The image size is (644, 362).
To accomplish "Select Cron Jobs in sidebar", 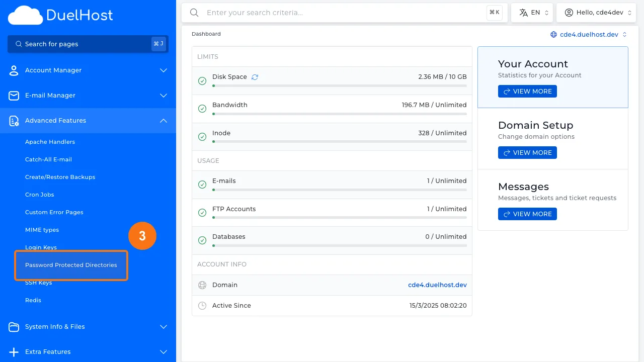I will [40, 195].
